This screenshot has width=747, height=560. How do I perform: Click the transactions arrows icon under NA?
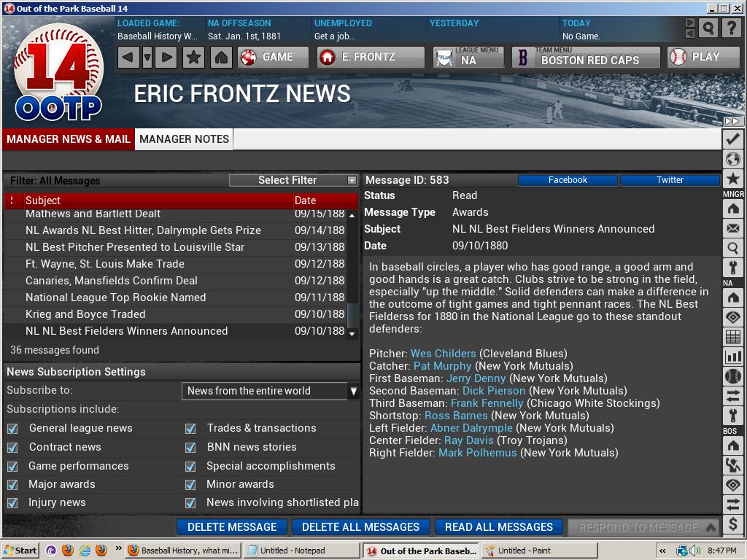732,396
